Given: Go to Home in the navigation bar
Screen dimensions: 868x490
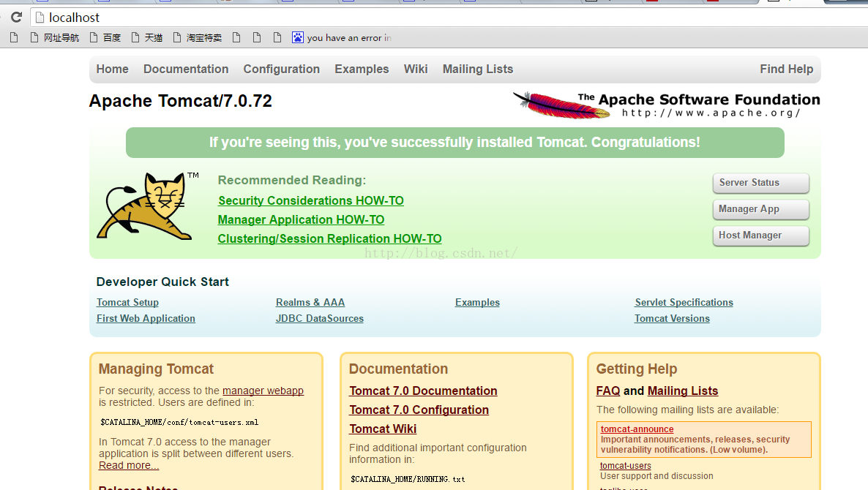Looking at the screenshot, I should [x=113, y=69].
